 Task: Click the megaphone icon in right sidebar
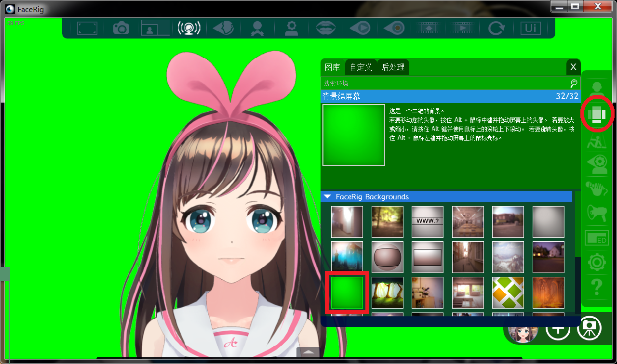point(597,212)
